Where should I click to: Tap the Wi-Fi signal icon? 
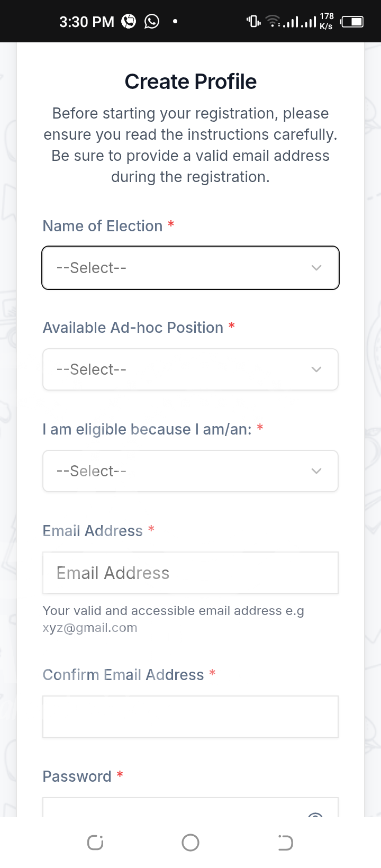(x=273, y=21)
